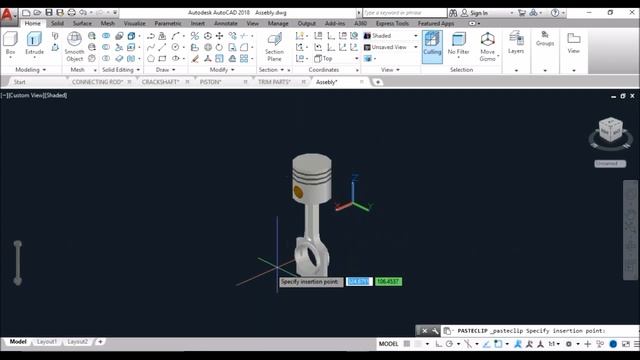Click the Rectangle draw tool
This screenshot has width=640, height=360.
[x=162, y=59]
